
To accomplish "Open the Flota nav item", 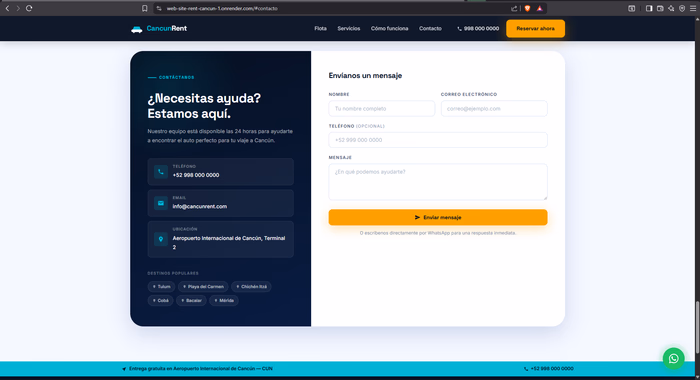I will (320, 29).
